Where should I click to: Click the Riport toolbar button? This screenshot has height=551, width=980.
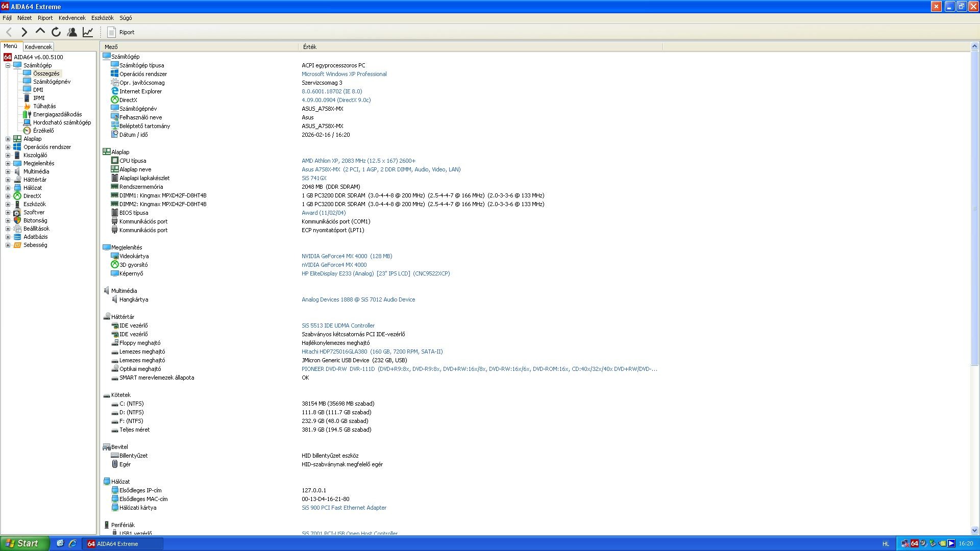point(121,32)
